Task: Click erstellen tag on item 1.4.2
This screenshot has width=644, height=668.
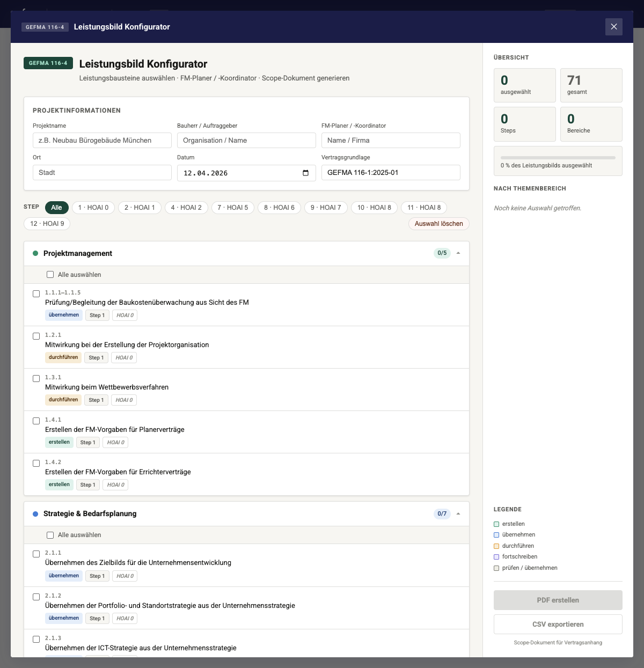Action: pos(59,485)
